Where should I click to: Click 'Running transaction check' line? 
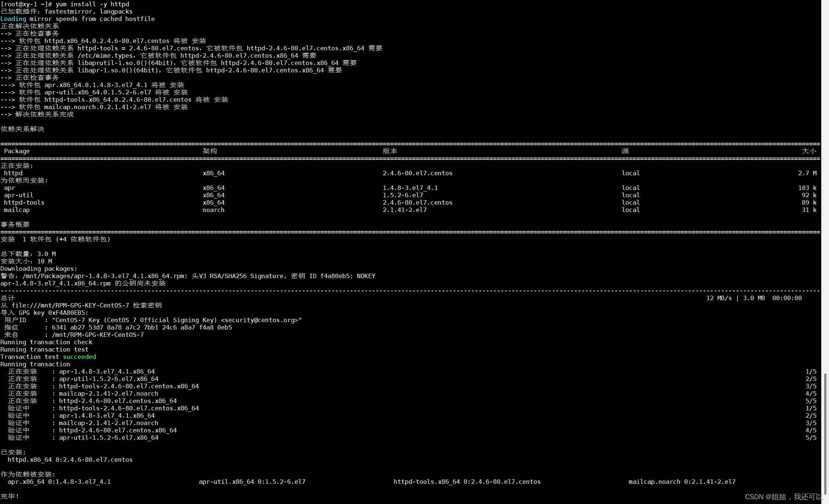click(x=46, y=342)
